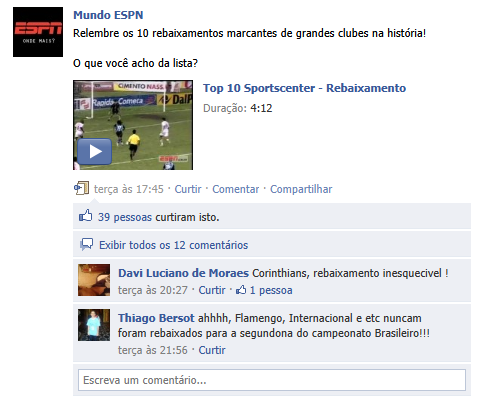The width and height of the screenshot is (483, 404).
Task: Open Thiago Bersot profile name link
Action: point(156,318)
